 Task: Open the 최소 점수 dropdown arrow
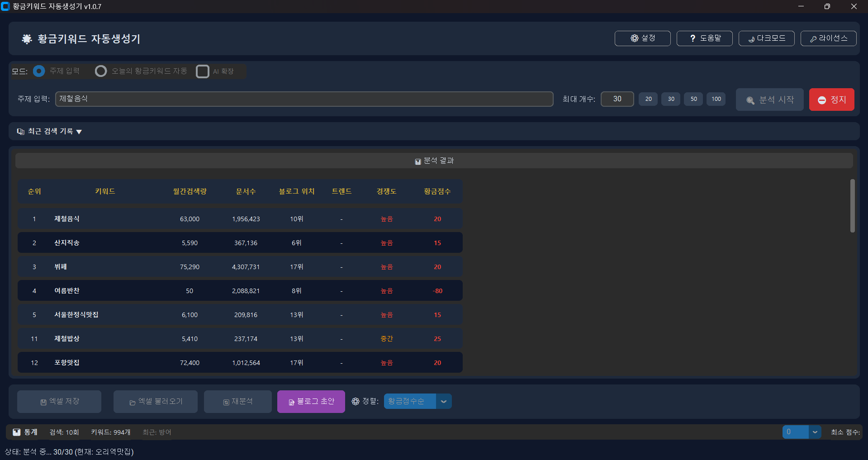[815, 432]
